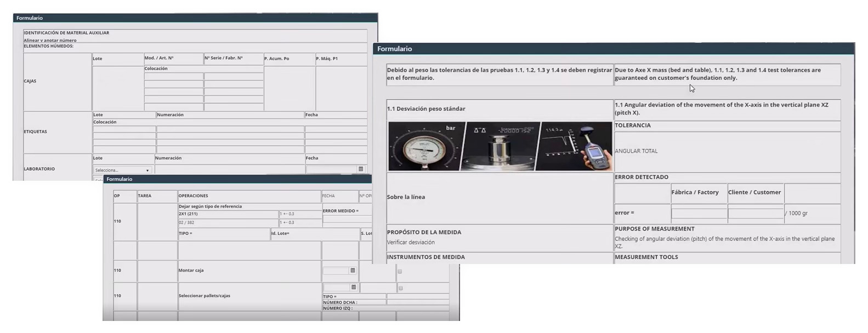Select 'LABORATORIO' row label
Screen dimensions: 868x333
pyautogui.click(x=39, y=169)
